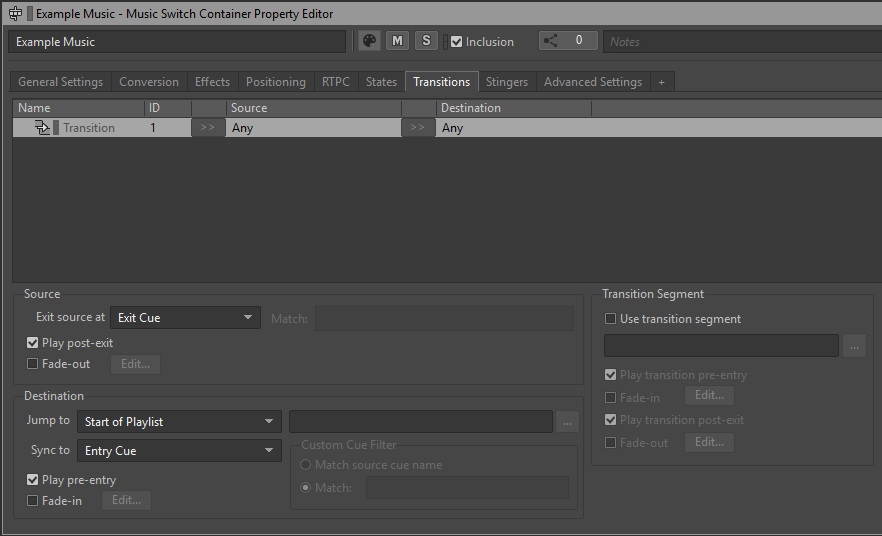Open the Stingers tab

coord(507,82)
